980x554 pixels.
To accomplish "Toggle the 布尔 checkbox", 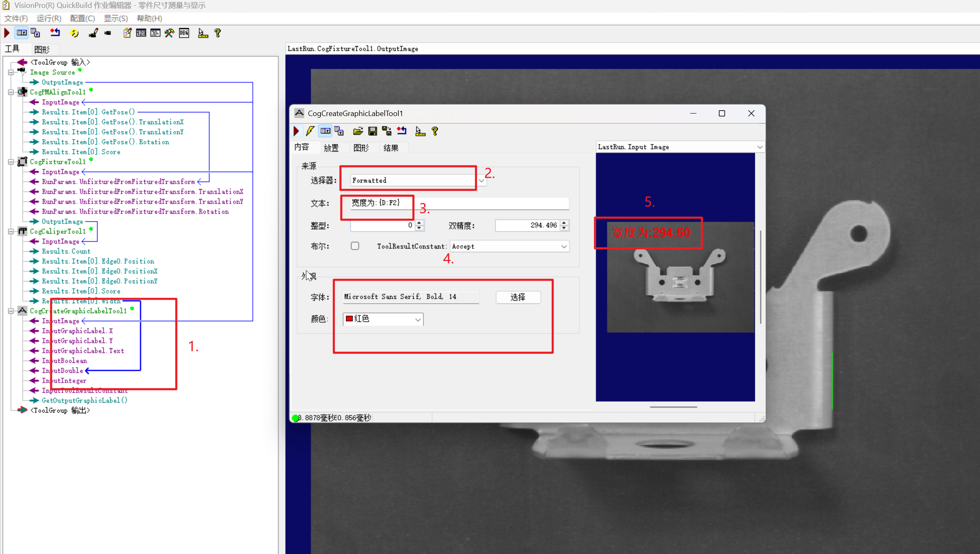I will (x=355, y=246).
